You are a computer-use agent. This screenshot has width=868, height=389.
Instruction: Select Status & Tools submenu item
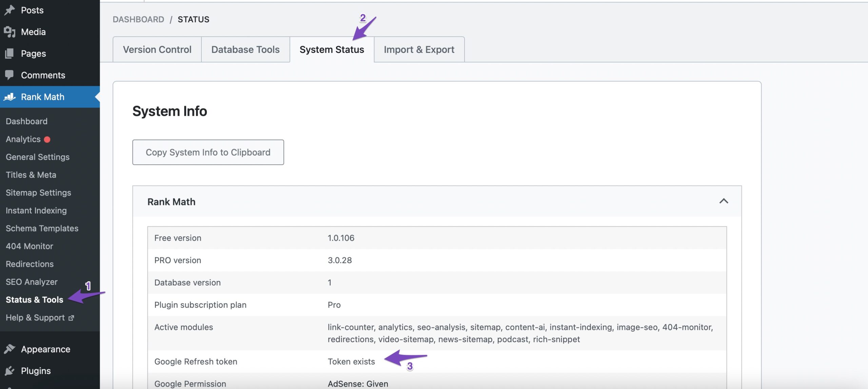tap(35, 300)
